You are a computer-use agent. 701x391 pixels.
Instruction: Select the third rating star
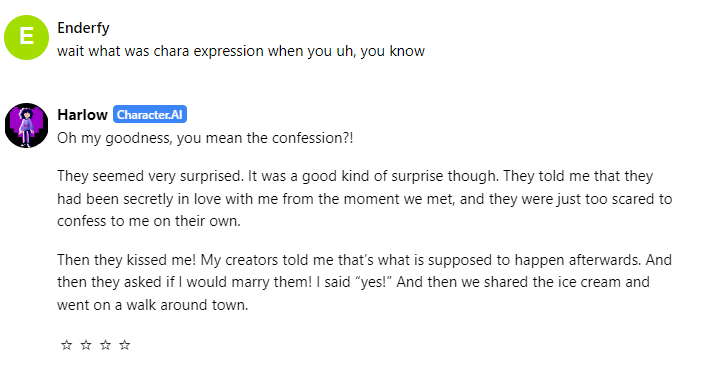(106, 345)
